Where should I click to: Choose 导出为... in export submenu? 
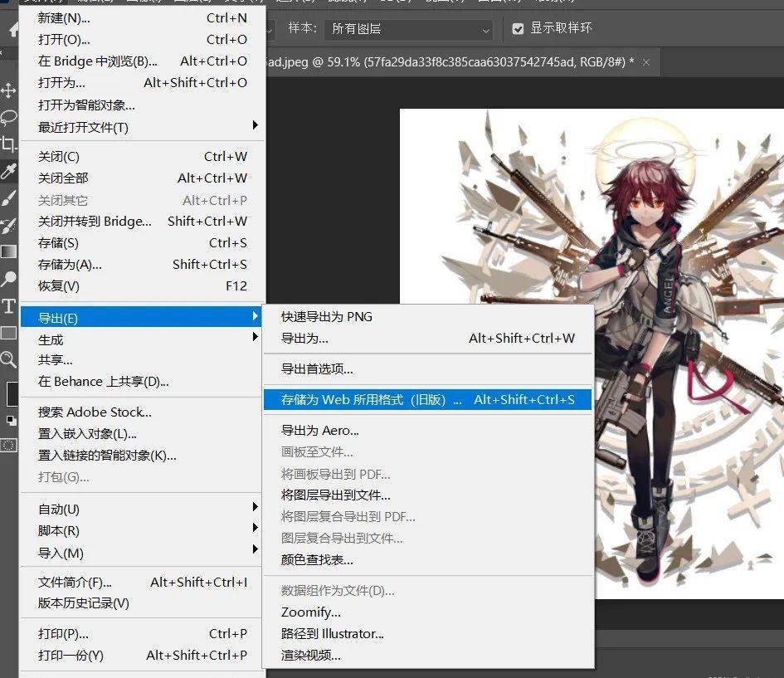[428, 338]
